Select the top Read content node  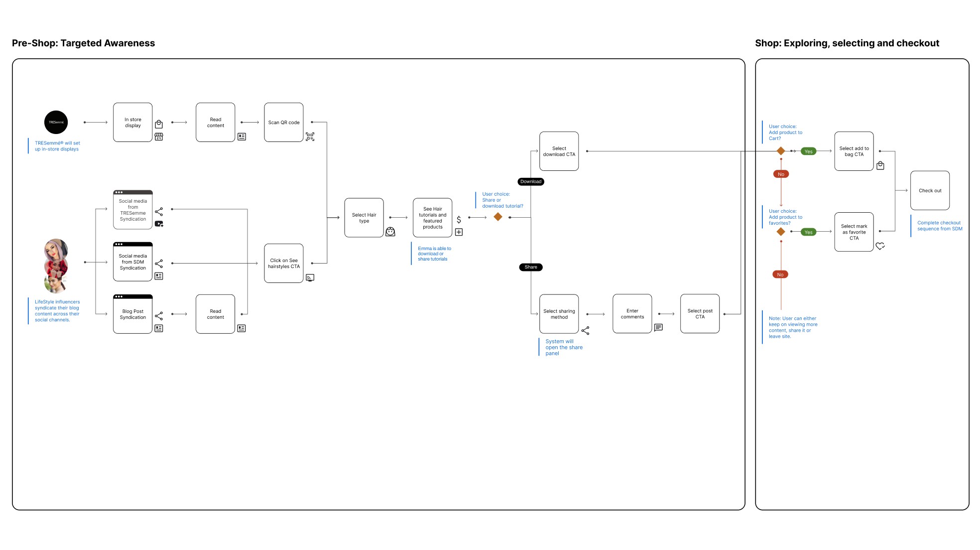[x=216, y=123]
